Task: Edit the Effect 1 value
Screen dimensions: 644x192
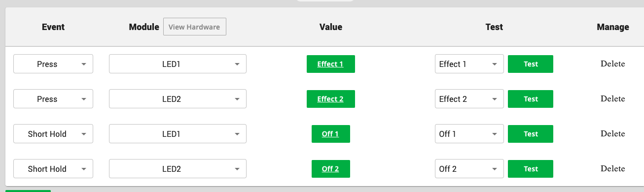Action: tap(330, 64)
